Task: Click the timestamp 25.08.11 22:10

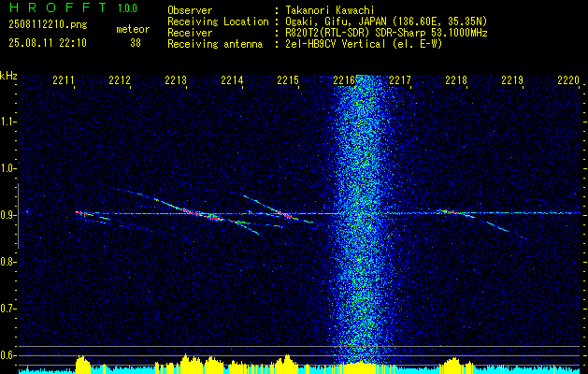Action: 48,43
